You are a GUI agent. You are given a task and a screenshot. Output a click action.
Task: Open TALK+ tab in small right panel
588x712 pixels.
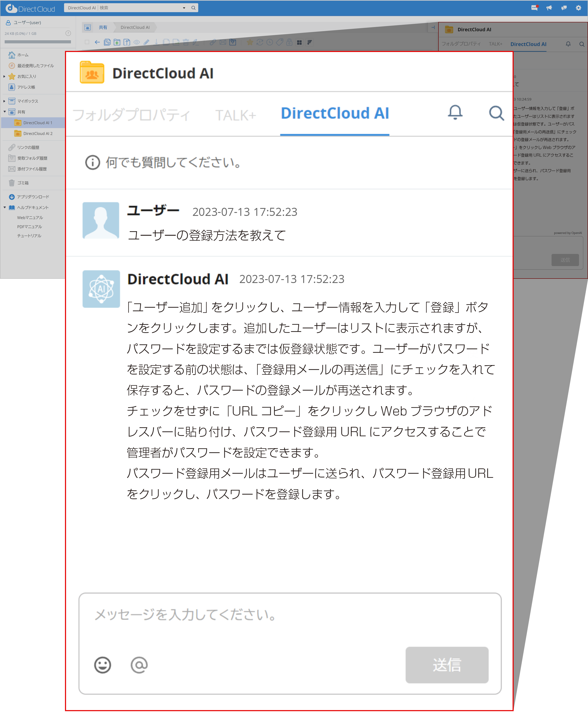point(496,44)
